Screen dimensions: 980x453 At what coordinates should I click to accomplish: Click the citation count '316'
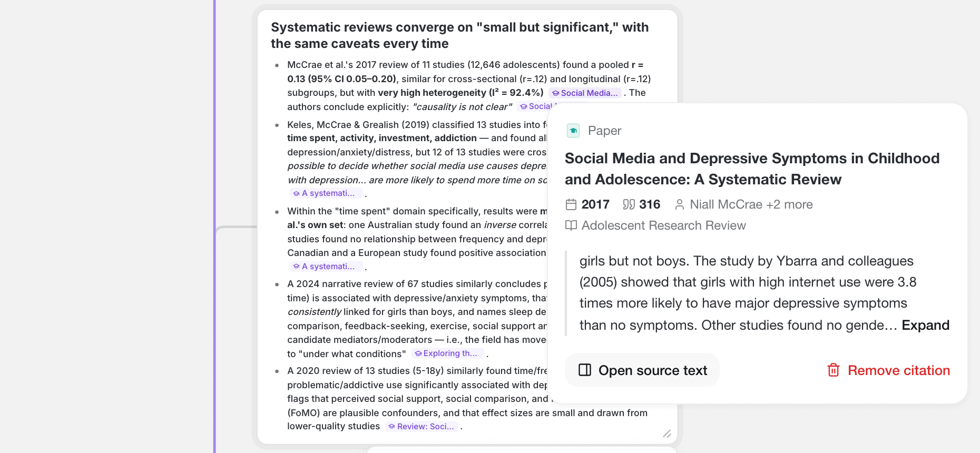(650, 204)
